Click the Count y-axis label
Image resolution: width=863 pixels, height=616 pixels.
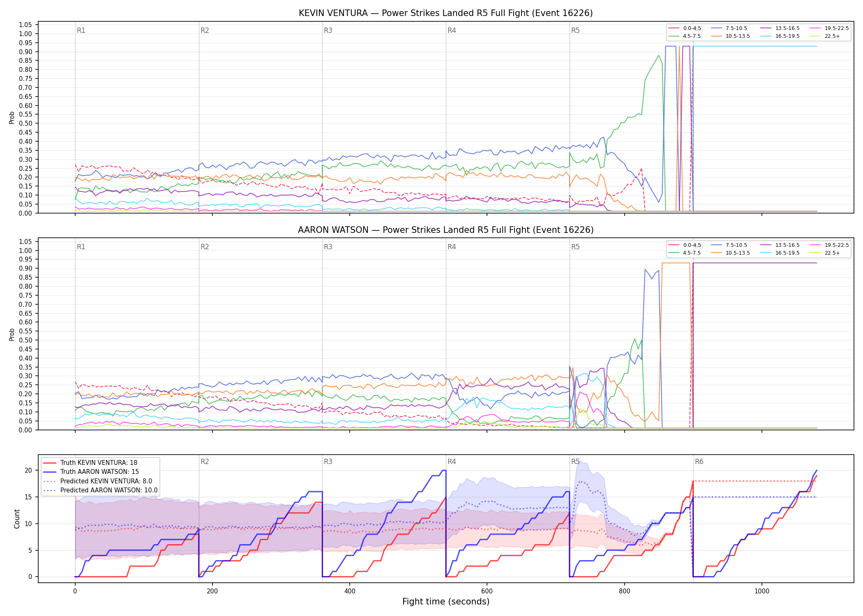pyautogui.click(x=17, y=519)
